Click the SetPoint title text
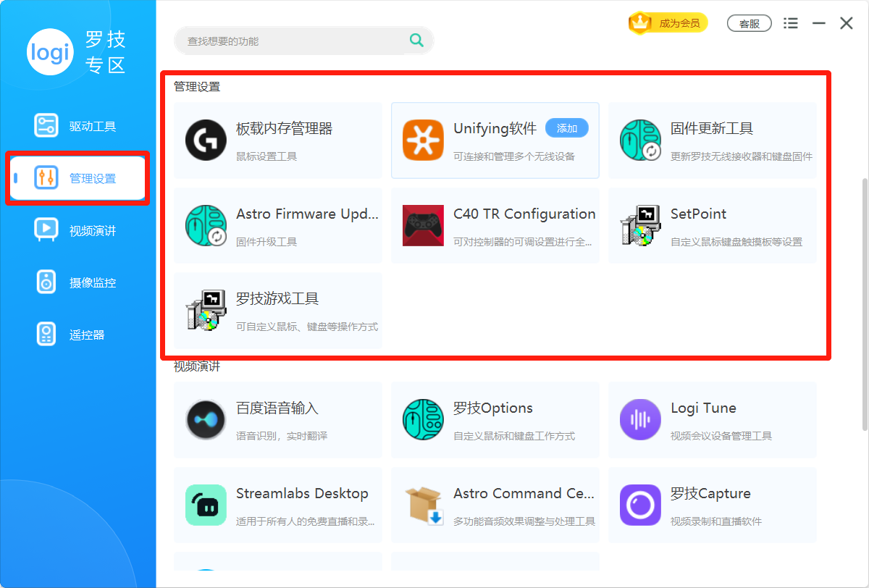This screenshot has height=588, width=869. coord(698,214)
